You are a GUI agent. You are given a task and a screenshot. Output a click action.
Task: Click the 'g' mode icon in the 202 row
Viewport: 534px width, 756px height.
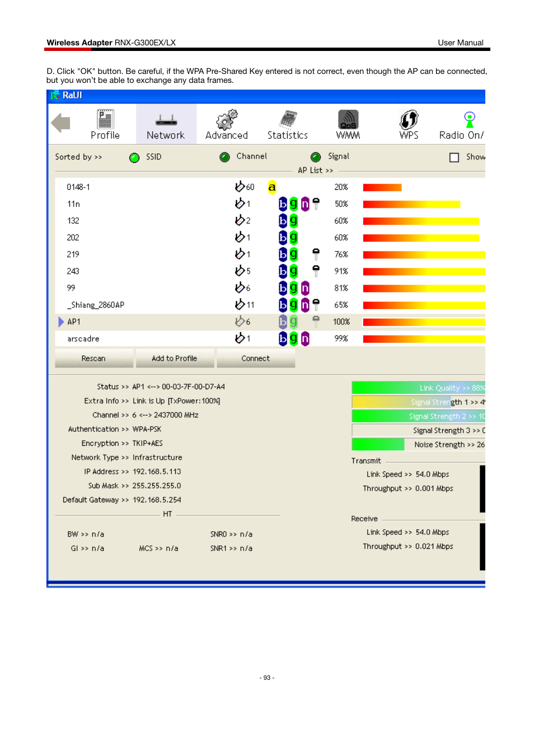point(294,237)
